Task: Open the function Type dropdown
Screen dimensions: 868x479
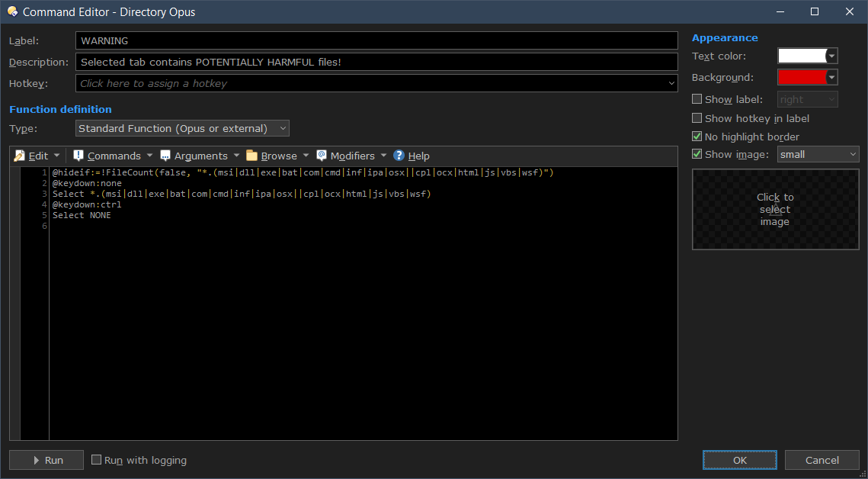Action: [x=182, y=128]
